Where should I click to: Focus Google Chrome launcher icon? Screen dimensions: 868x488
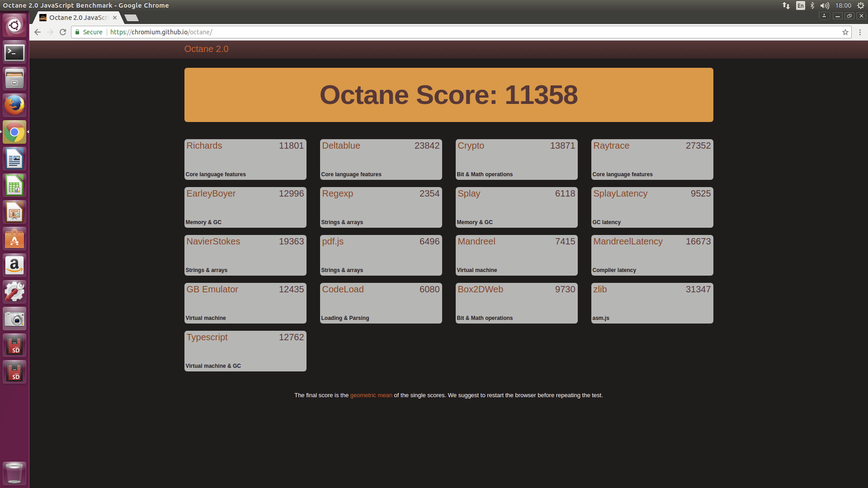coord(14,132)
